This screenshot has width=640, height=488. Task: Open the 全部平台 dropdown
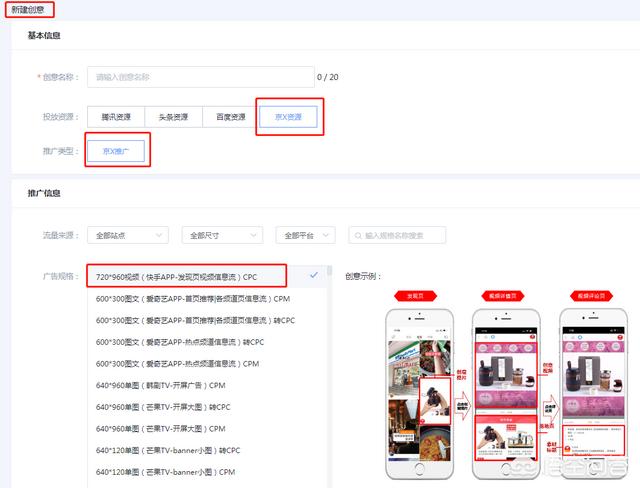(x=305, y=235)
